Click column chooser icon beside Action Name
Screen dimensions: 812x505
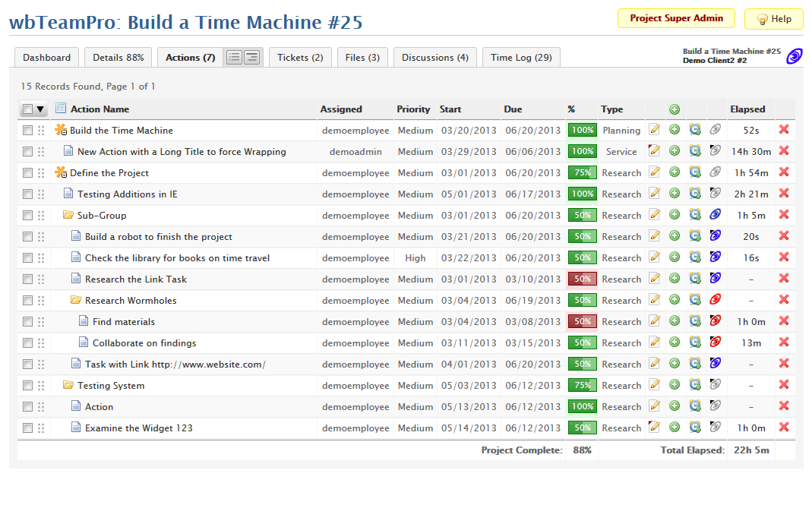(x=61, y=109)
